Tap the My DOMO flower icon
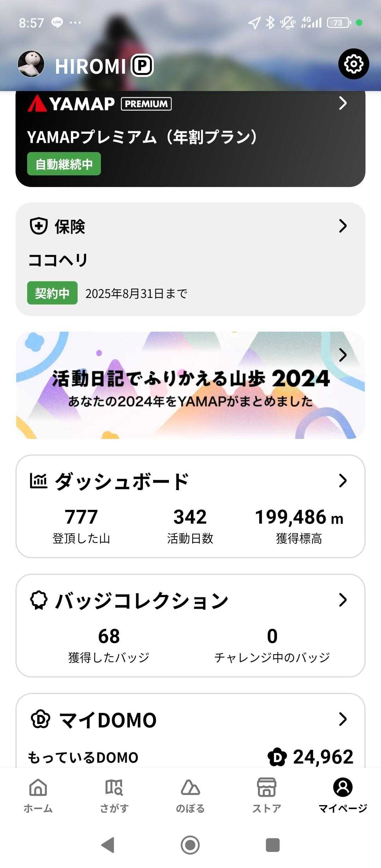This screenshot has width=381, height=868. [41, 719]
